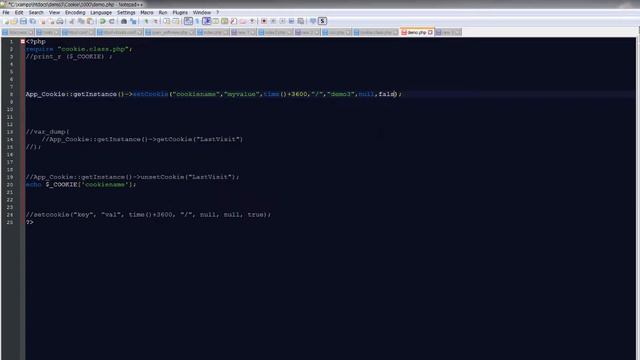Click line number 8 in the margin
Image resolution: width=640 pixels, height=360 pixels.
11,94
